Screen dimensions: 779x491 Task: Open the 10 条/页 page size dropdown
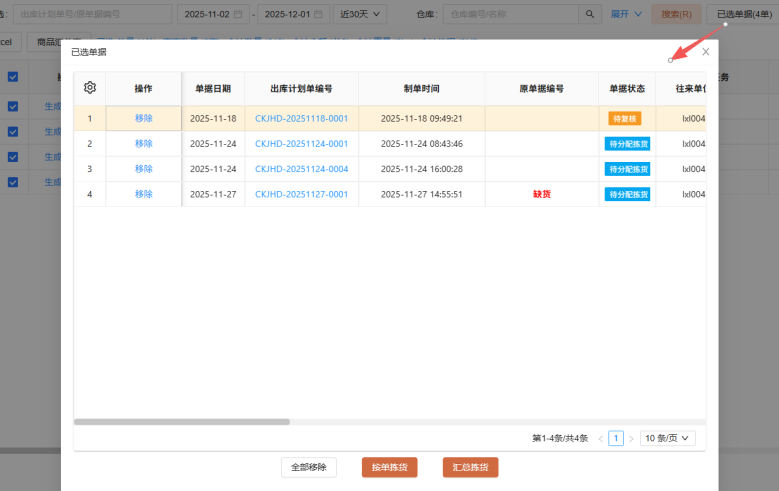[668, 438]
